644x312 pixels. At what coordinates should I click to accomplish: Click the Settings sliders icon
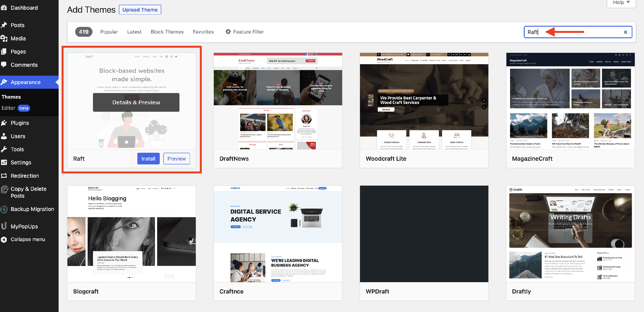[4, 162]
